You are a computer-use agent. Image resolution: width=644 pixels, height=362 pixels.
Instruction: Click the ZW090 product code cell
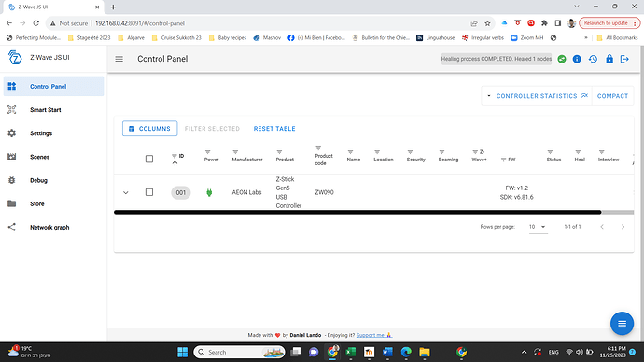coord(324,192)
